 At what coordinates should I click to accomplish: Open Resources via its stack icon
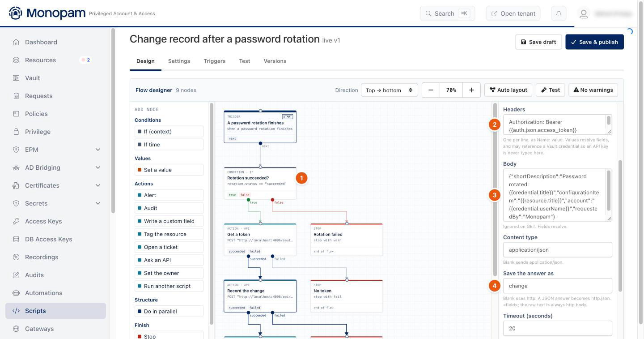[16, 60]
